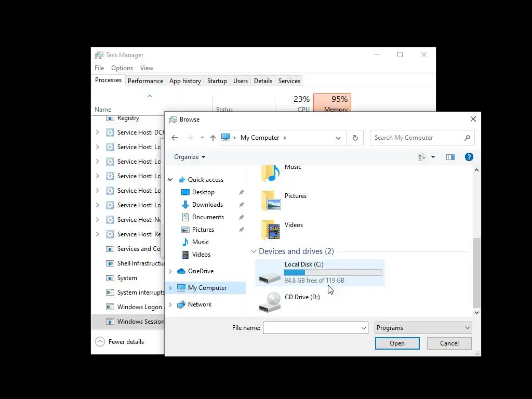Open the File name dropdown arrow

[x=364, y=328]
